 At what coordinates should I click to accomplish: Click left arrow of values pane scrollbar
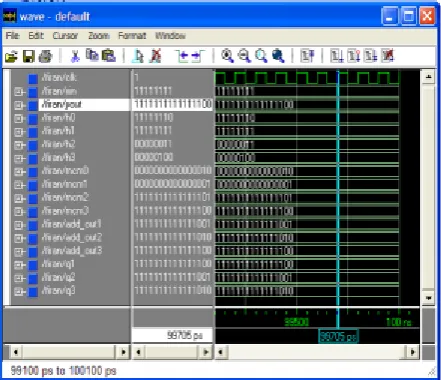pos(139,352)
